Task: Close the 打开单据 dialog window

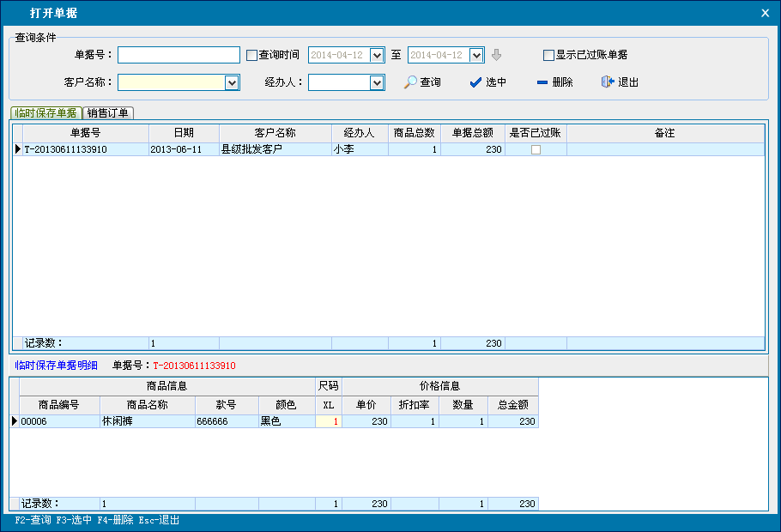Action: click(x=765, y=13)
